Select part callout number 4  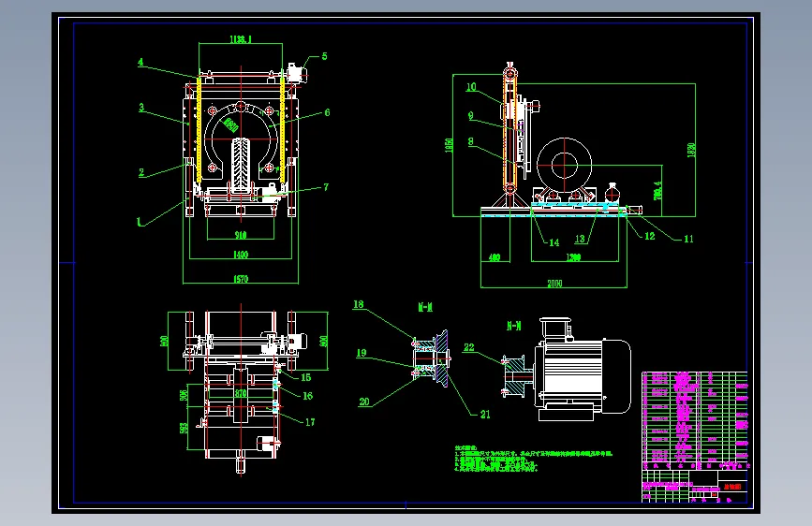140,62
